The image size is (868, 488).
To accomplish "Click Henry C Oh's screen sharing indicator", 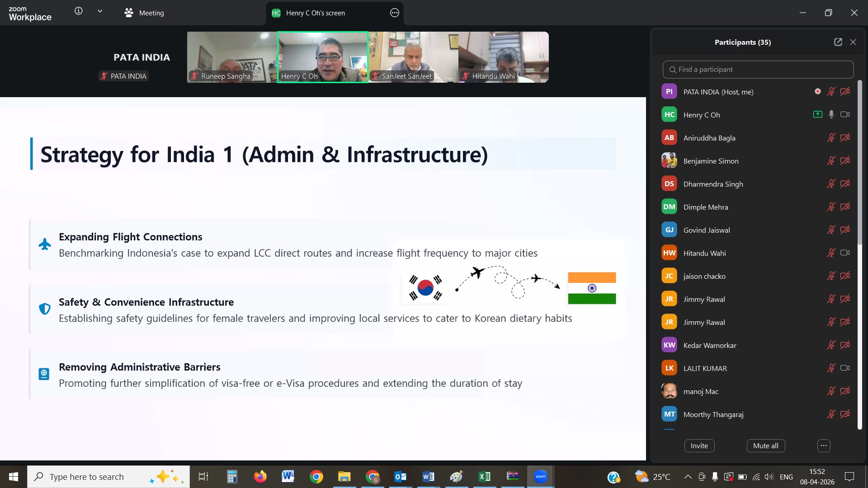I will pyautogui.click(x=817, y=114).
